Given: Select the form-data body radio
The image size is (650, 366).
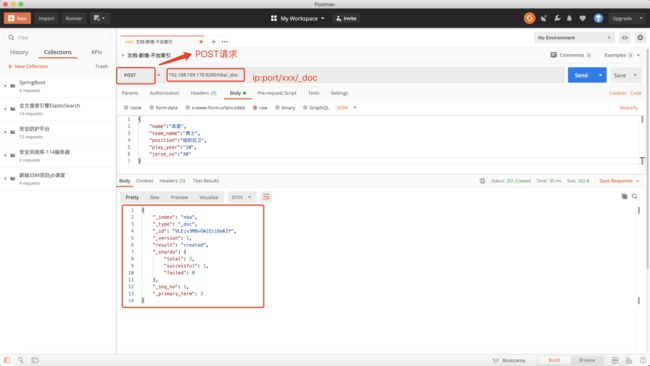Looking at the screenshot, I should coord(151,107).
